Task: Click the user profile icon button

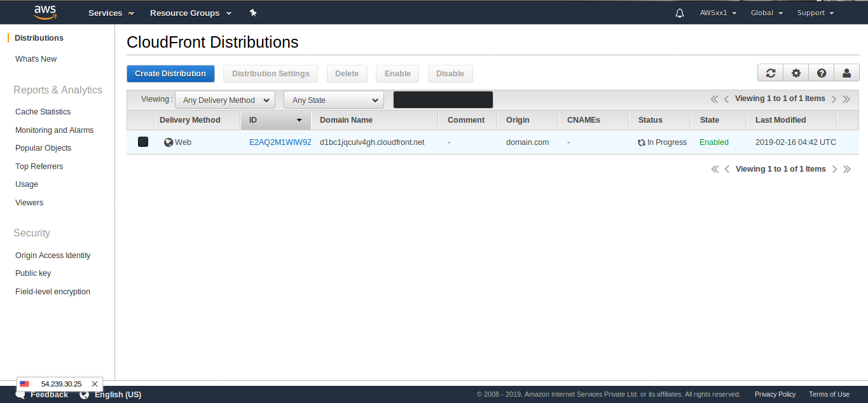Action: [x=846, y=73]
